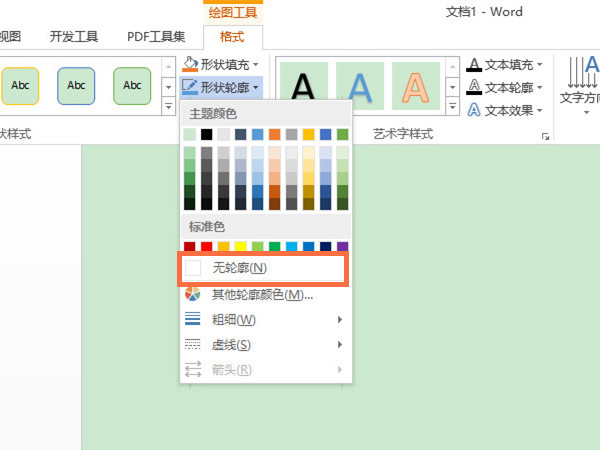
Task: Click the text outline icon
Action: point(475,87)
